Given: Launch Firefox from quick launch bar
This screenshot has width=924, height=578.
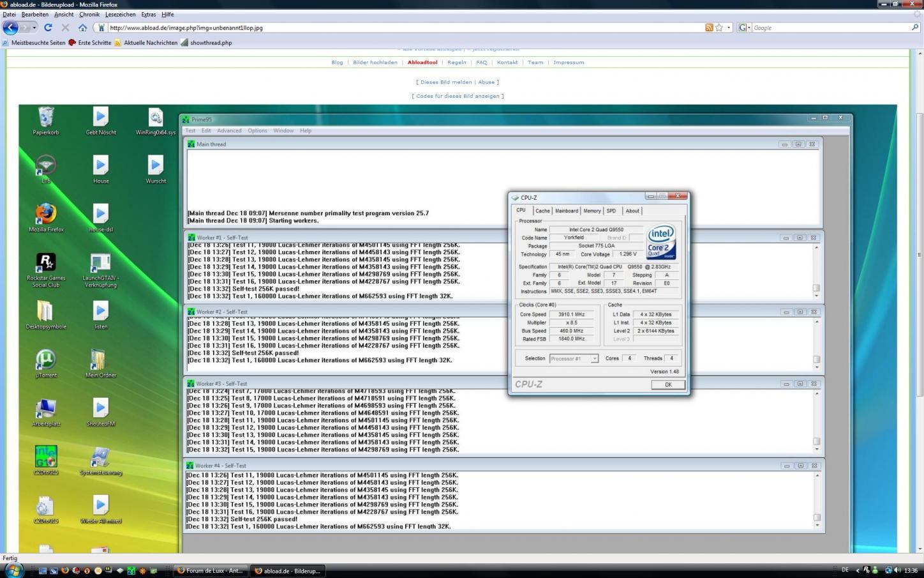Looking at the screenshot, I should pyautogui.click(x=64, y=570).
